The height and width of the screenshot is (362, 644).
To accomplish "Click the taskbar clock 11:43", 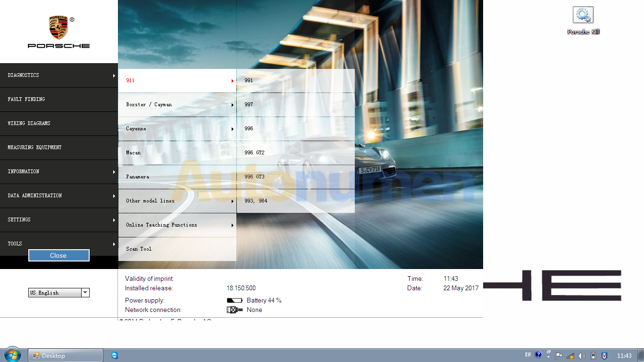I will click(x=624, y=355).
